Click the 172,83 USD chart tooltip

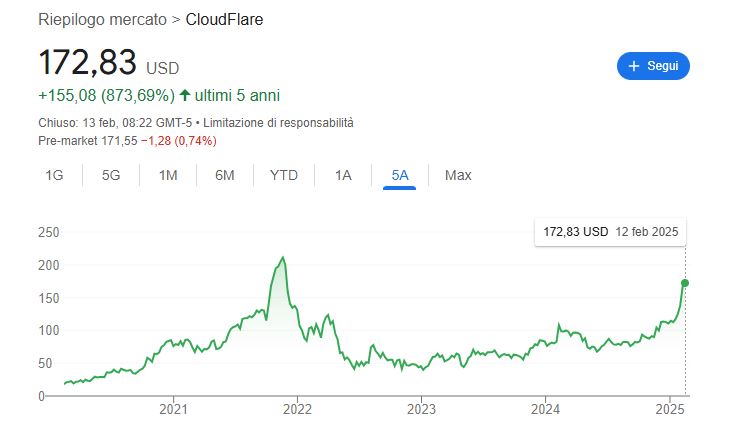pos(610,232)
